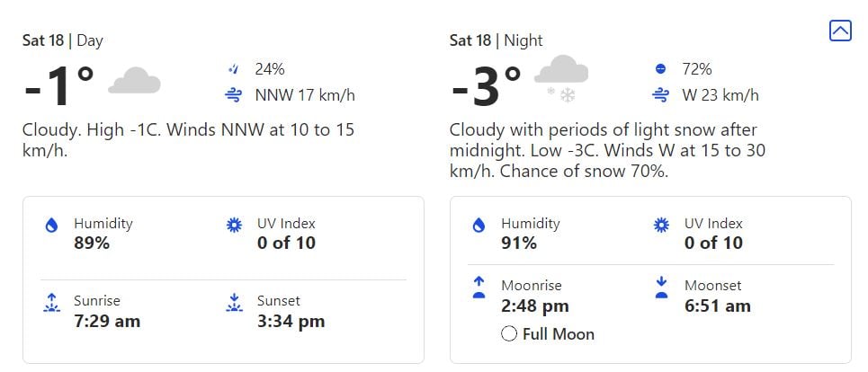Image resolution: width=868 pixels, height=372 pixels.
Task: Click the cloudy day weather icon
Action: (x=134, y=83)
